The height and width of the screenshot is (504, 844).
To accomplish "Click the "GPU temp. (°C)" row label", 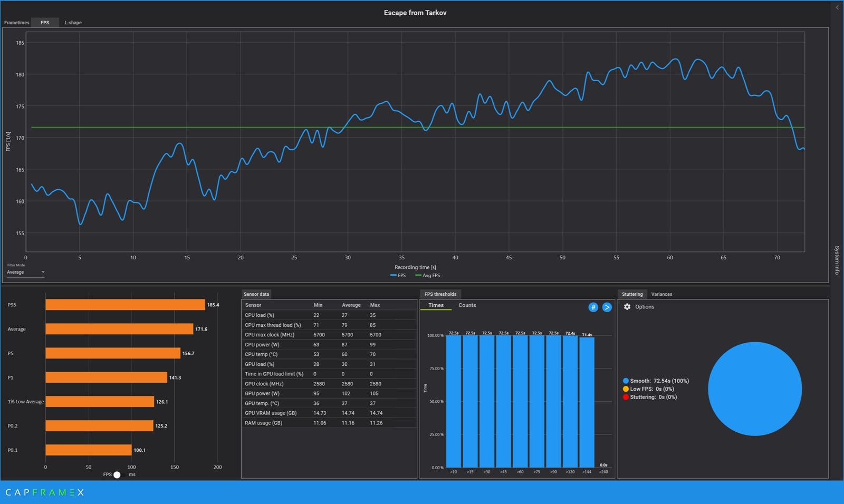I will tap(262, 403).
